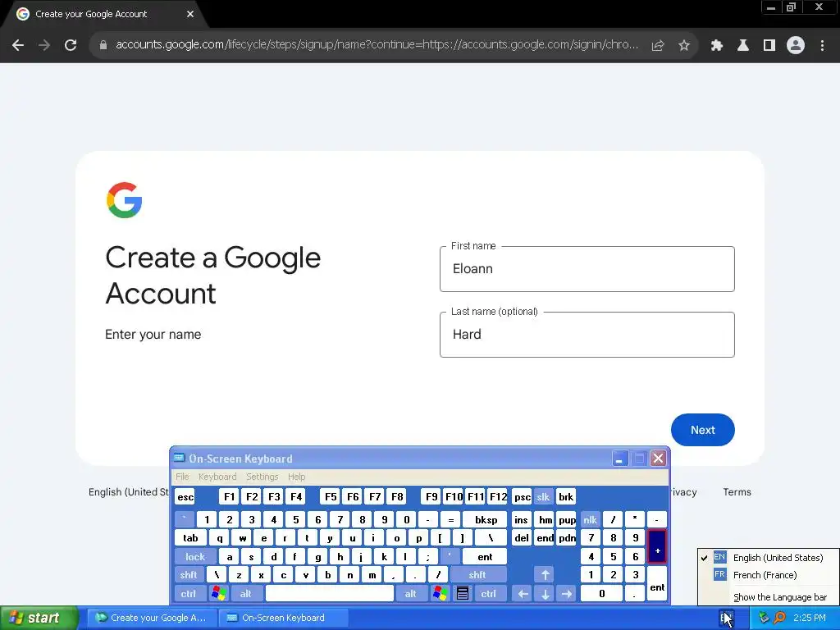The width and height of the screenshot is (840, 630).
Task: Toggle the left shft key
Action: click(x=189, y=575)
